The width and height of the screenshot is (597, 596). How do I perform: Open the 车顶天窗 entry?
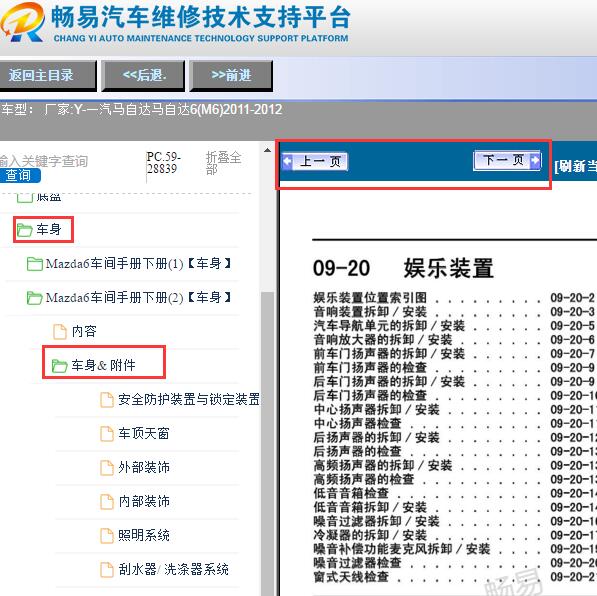[x=144, y=433]
